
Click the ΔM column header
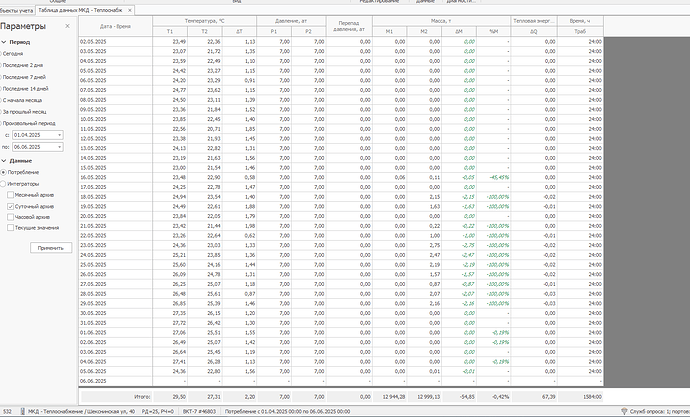pos(459,32)
